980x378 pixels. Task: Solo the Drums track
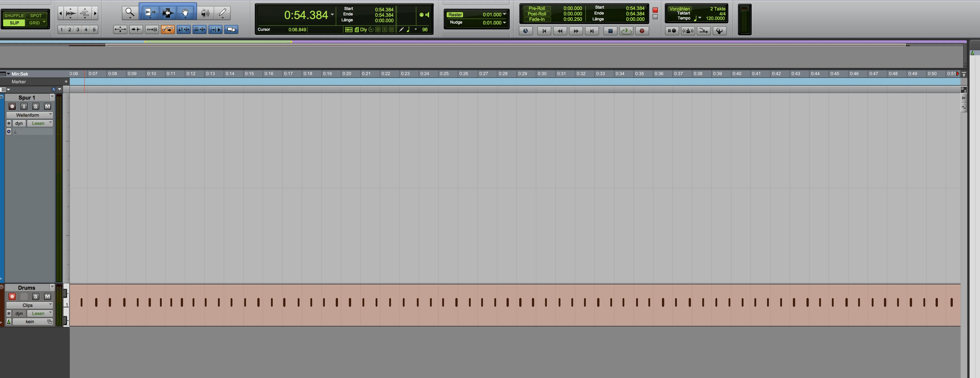click(36, 297)
